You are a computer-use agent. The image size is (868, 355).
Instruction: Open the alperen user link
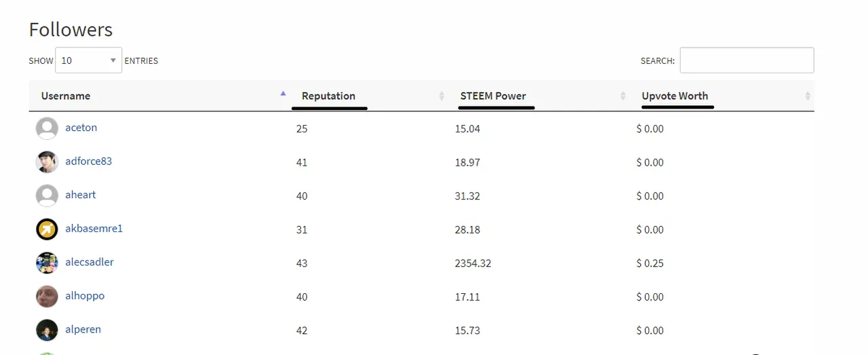point(83,329)
